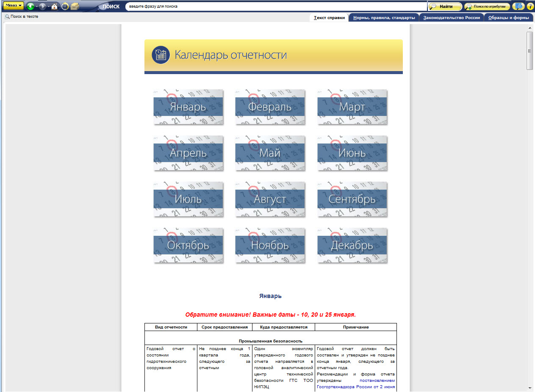Click the calendar icon in the header banner
The width and height of the screenshot is (535, 392).
[161, 55]
